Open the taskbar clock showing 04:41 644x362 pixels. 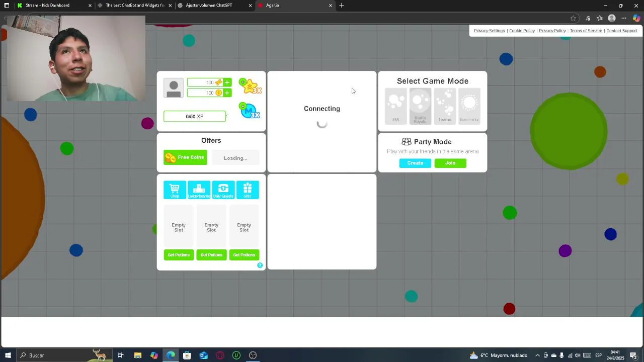[616, 355]
